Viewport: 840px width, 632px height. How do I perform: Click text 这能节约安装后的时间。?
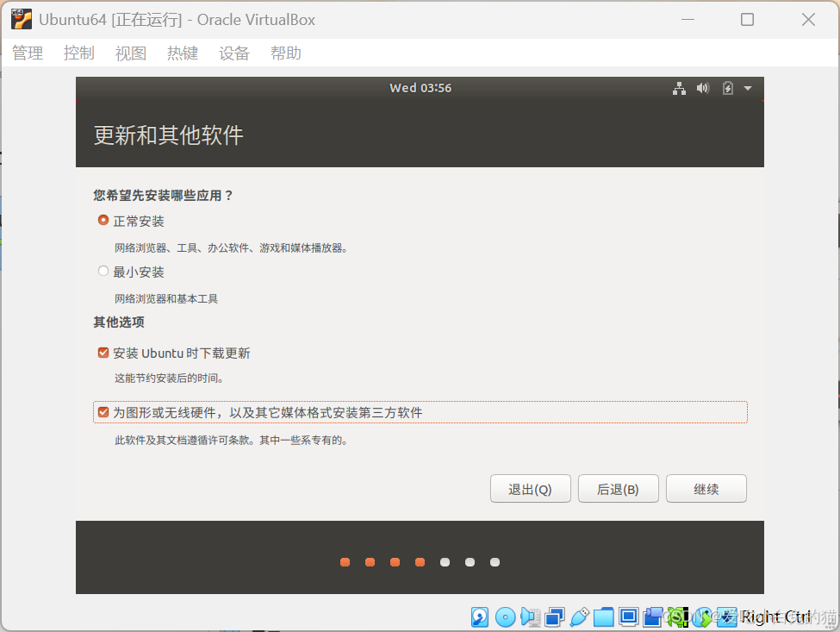click(x=169, y=378)
